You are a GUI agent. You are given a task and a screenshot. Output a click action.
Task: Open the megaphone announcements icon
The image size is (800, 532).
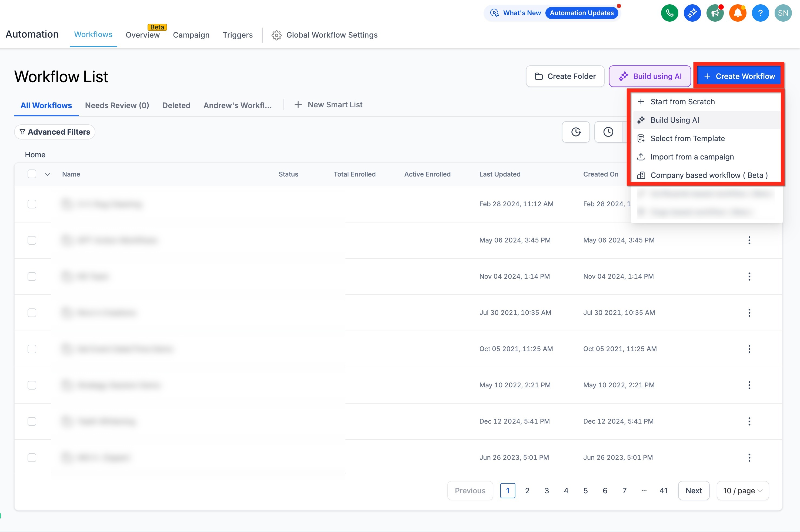[715, 13]
